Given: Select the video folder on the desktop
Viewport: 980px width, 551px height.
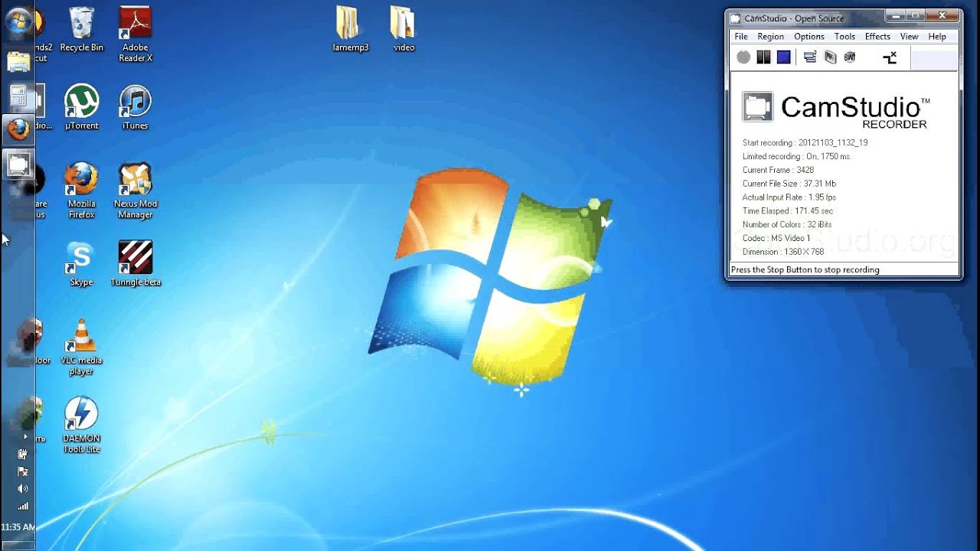Looking at the screenshot, I should point(403,29).
